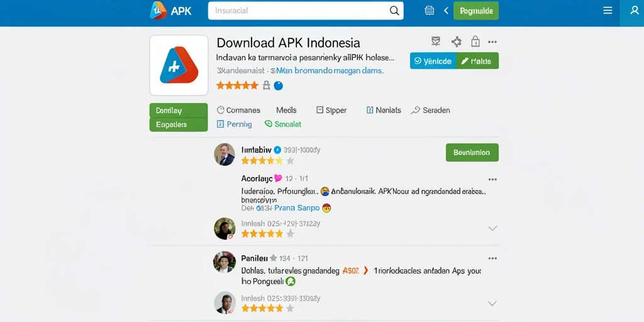
Task: Select the green Donrilay tab
Action: 179,111
